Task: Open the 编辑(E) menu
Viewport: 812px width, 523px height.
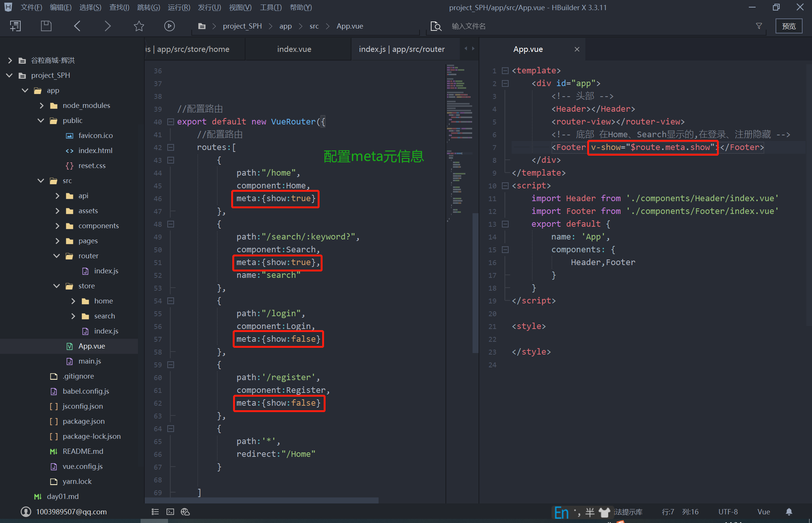Action: point(61,8)
